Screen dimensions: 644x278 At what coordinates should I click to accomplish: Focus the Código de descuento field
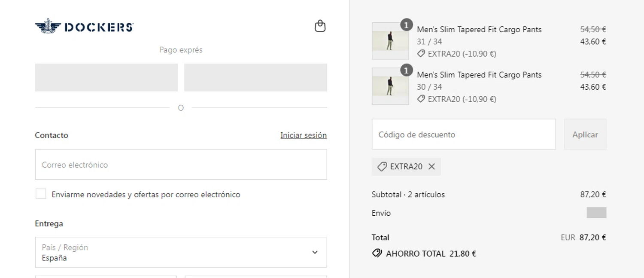pos(464,134)
